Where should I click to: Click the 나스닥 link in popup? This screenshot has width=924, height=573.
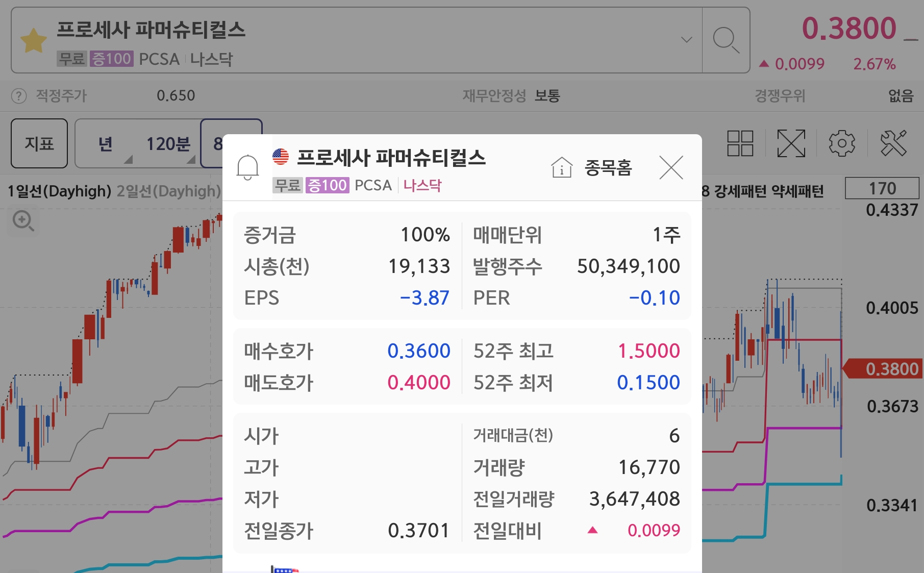[422, 185]
